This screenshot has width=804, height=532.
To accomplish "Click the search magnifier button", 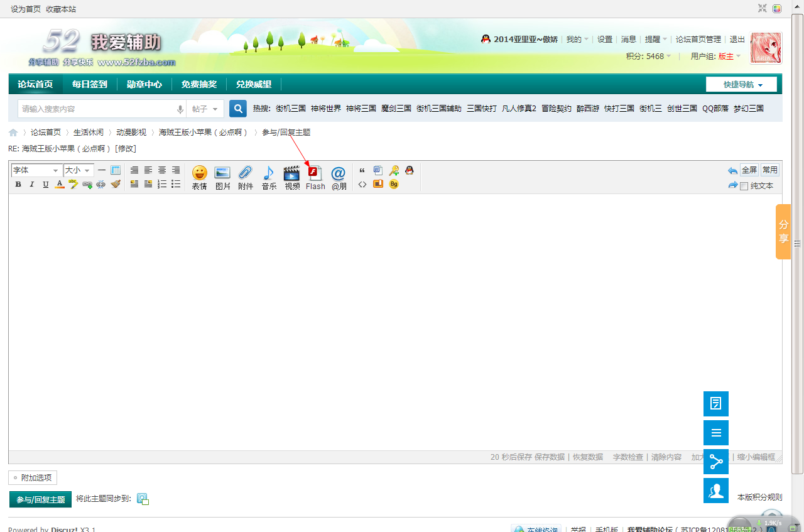I will [238, 109].
